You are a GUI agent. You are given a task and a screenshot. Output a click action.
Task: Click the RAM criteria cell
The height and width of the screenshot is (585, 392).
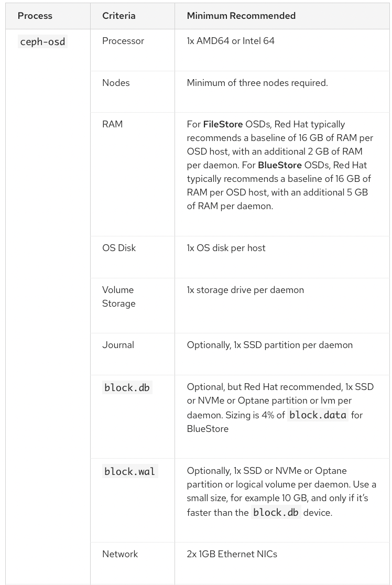click(113, 124)
